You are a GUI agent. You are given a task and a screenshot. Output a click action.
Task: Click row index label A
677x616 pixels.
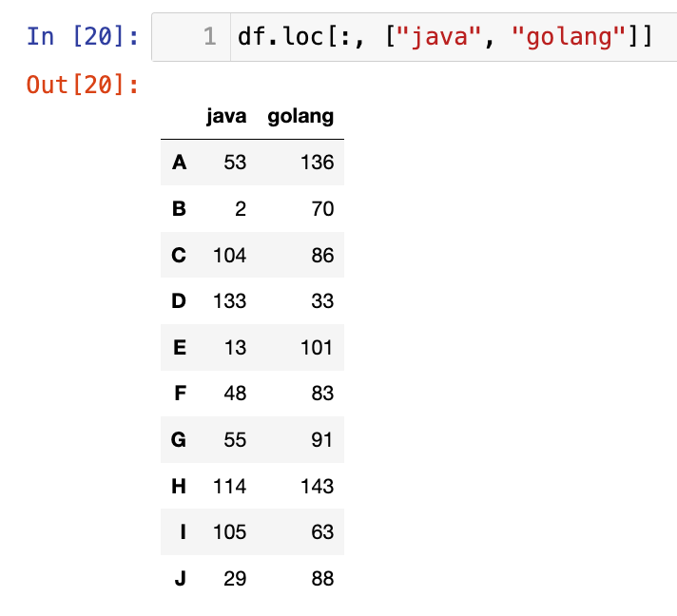coord(179,163)
